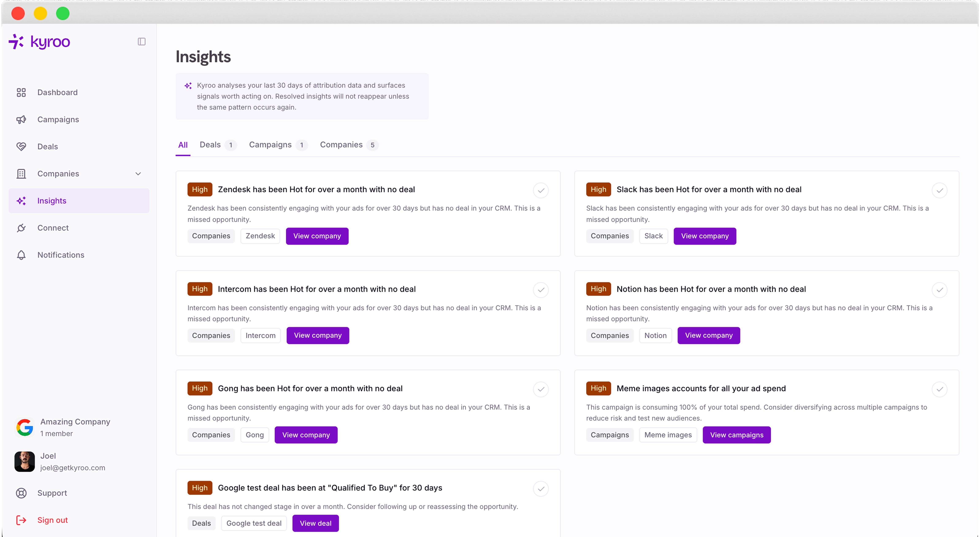Image resolution: width=980 pixels, height=537 pixels.
Task: Click High badge on Meme images card
Action: (598, 388)
